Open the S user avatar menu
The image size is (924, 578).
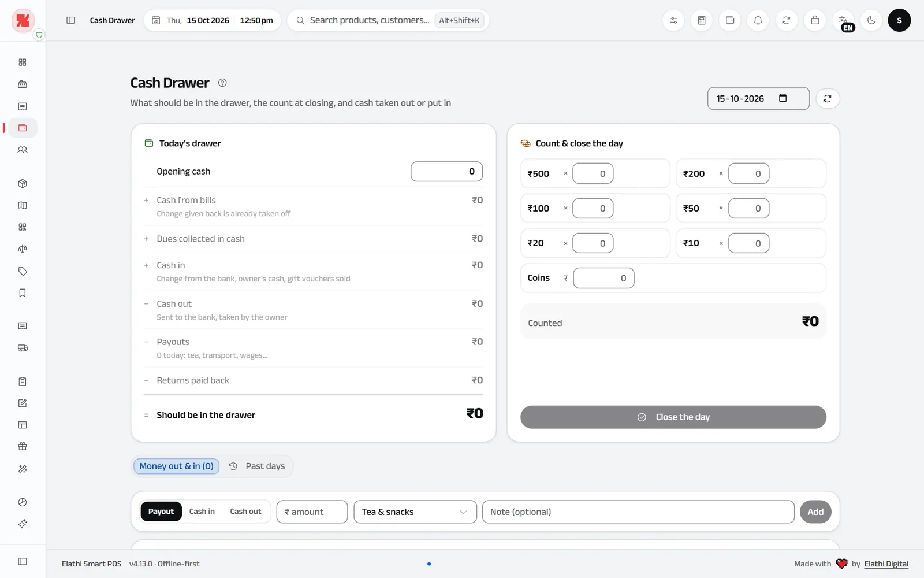[899, 20]
